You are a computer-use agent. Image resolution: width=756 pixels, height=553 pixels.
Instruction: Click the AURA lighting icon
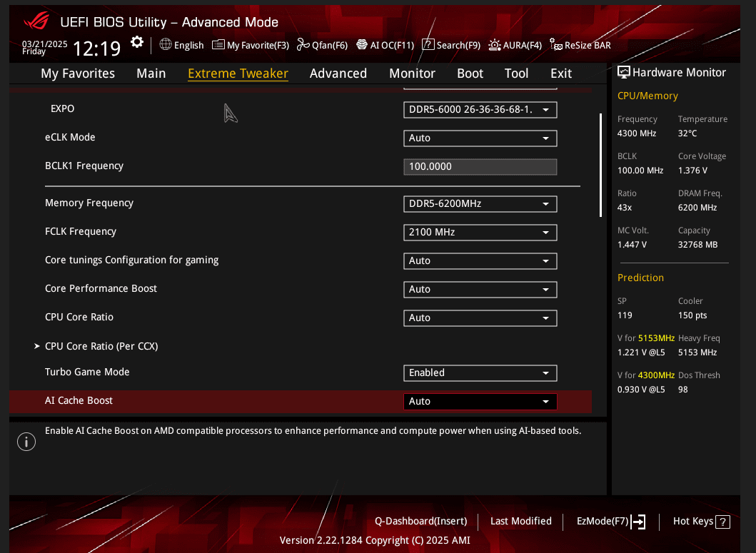click(495, 46)
